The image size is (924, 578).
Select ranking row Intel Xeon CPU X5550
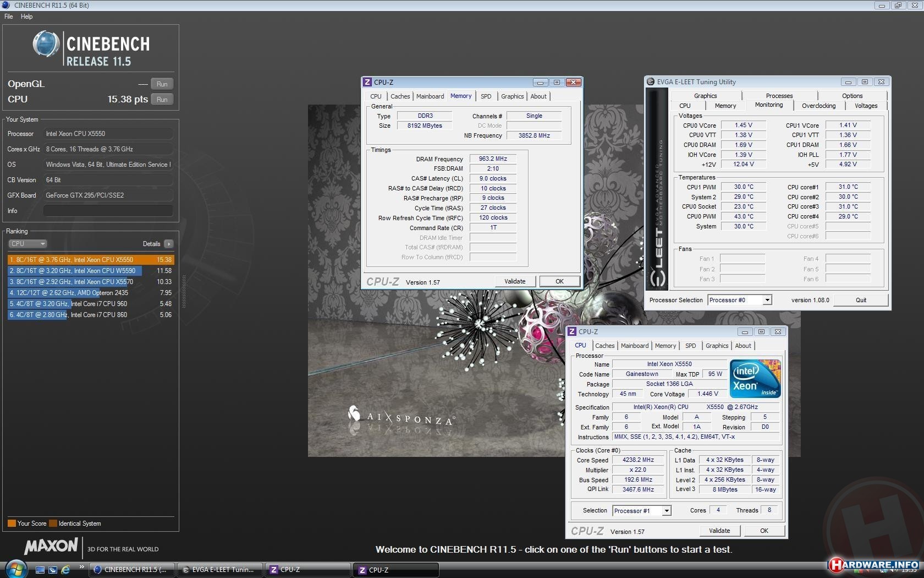point(91,260)
